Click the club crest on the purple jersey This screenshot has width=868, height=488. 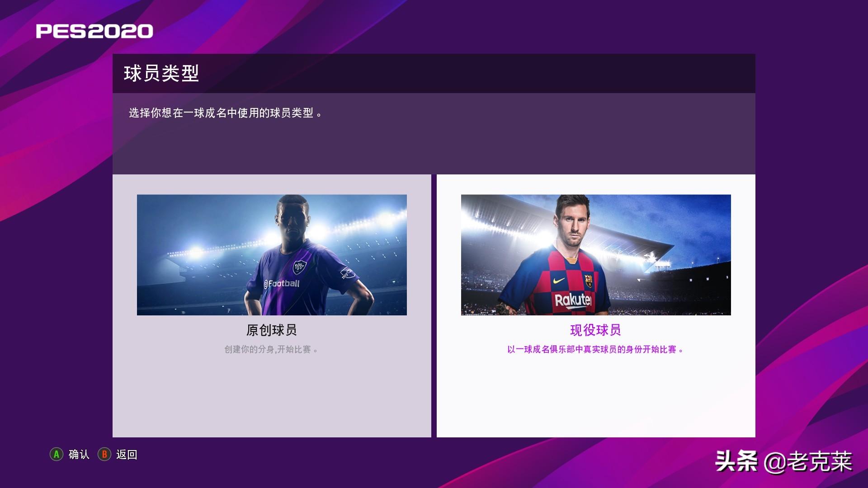(299, 267)
